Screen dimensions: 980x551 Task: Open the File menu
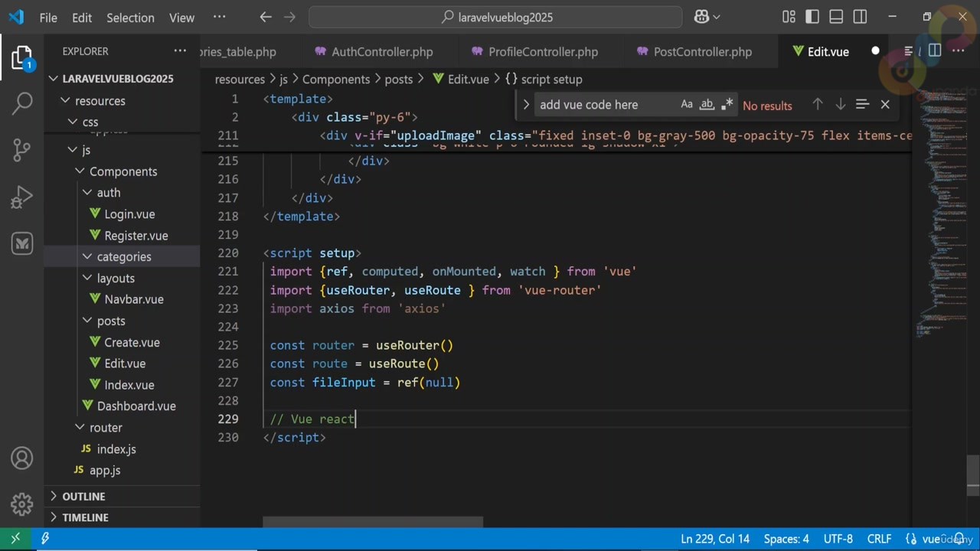[x=48, y=17]
